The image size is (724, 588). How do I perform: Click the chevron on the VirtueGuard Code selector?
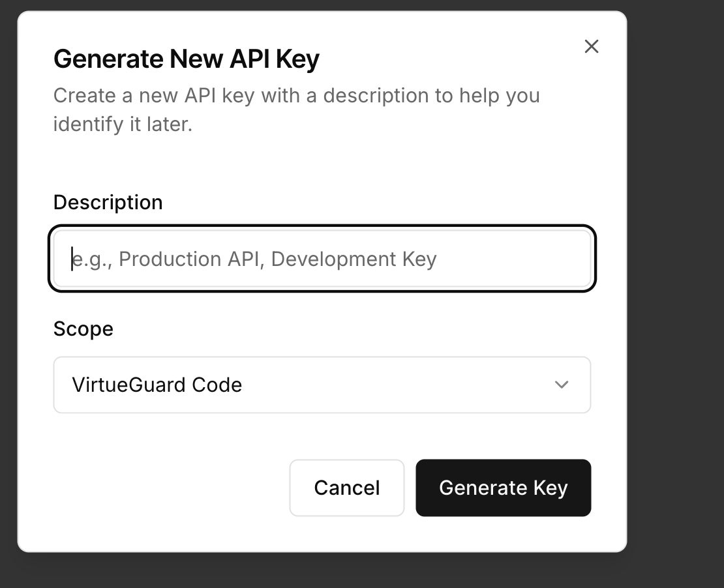point(561,385)
